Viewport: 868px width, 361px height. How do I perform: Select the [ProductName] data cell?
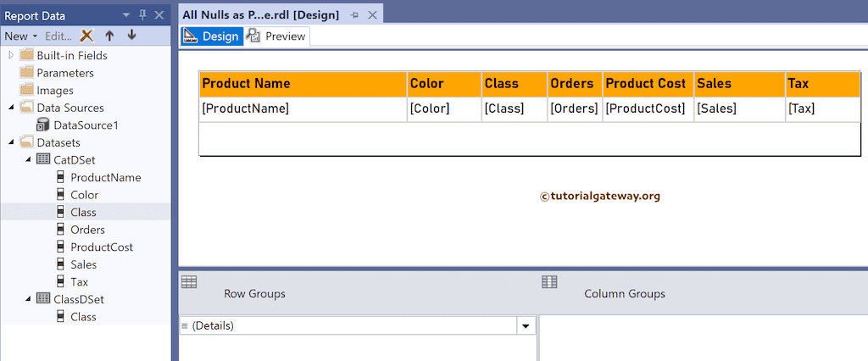click(303, 109)
